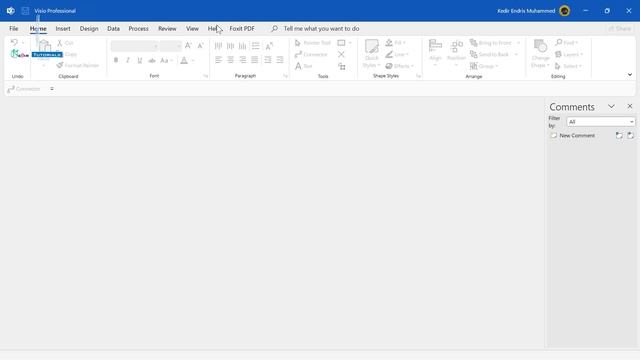Decrease indent icon

pyautogui.click(x=268, y=60)
